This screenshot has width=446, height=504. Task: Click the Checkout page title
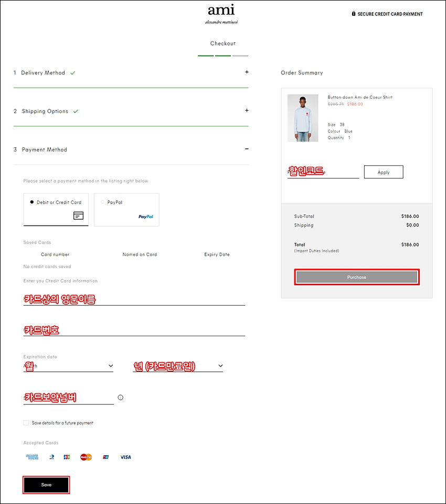[223, 44]
